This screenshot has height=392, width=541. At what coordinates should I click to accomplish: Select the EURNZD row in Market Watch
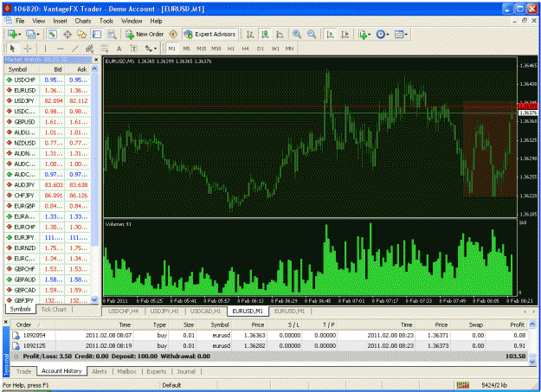pos(48,247)
